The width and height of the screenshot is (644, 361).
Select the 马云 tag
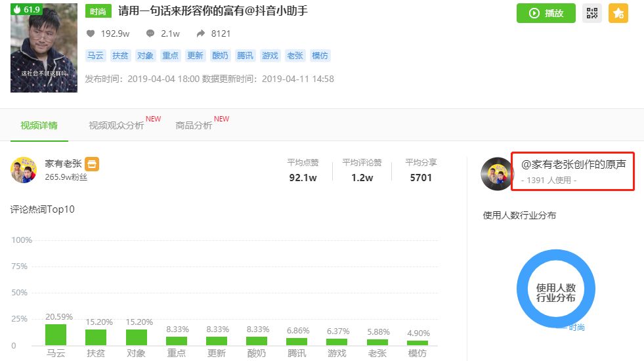click(95, 55)
